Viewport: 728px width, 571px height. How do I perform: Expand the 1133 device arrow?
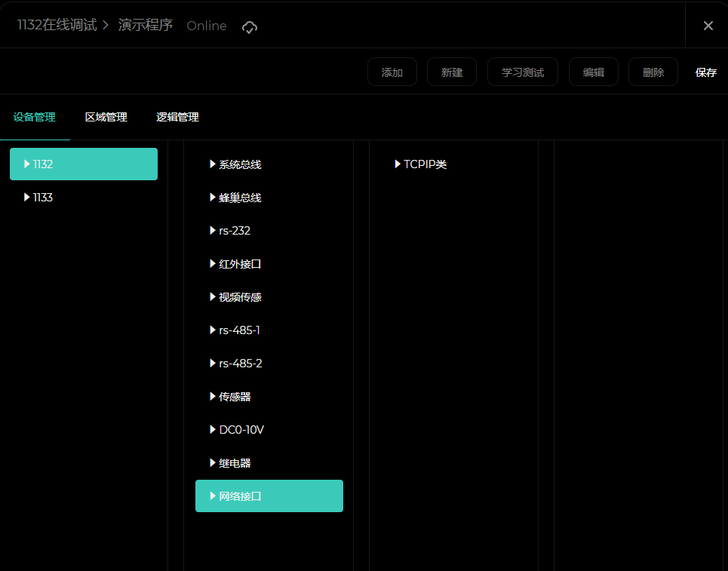click(27, 198)
